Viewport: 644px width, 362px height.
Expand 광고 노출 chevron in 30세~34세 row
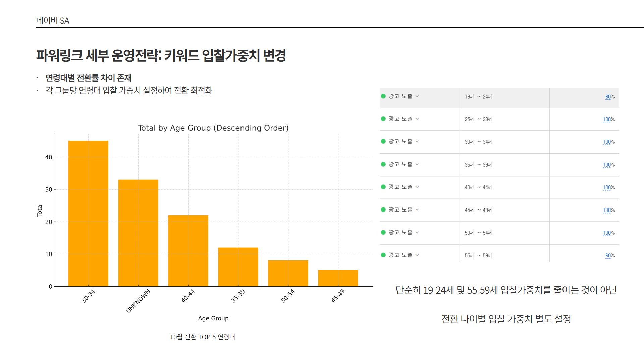(417, 142)
